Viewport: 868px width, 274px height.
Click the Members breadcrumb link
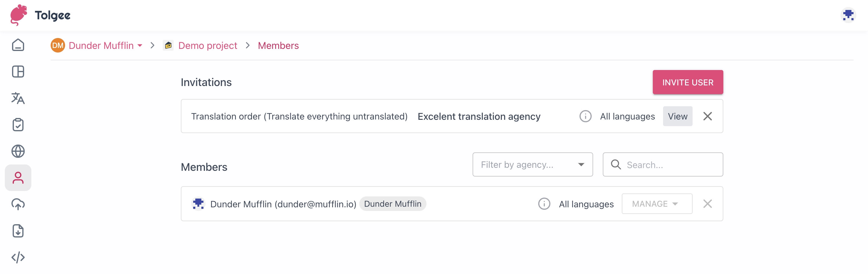tap(278, 46)
